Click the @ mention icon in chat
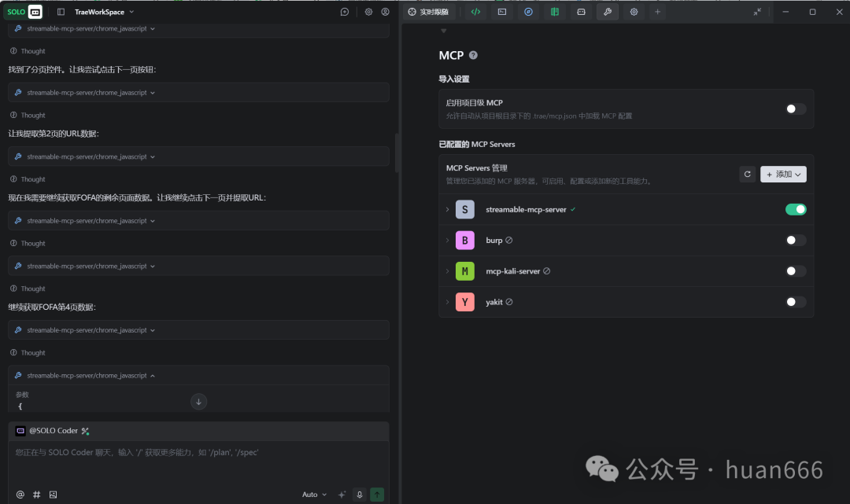850x504 pixels. click(20, 495)
